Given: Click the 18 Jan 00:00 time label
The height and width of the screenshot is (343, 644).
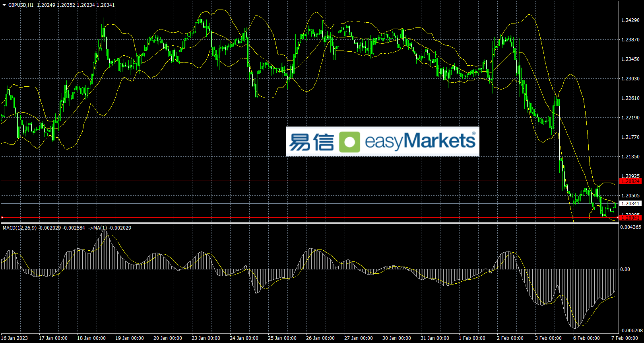Looking at the screenshot, I should (x=91, y=338).
